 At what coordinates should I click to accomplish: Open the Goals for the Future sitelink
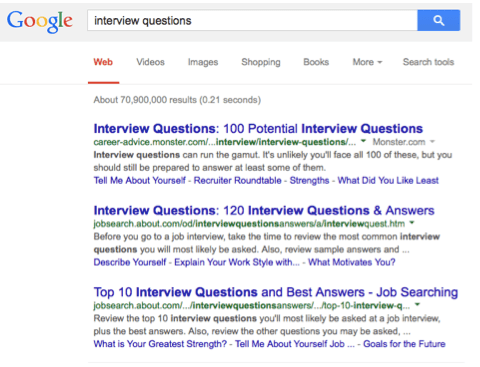click(404, 344)
